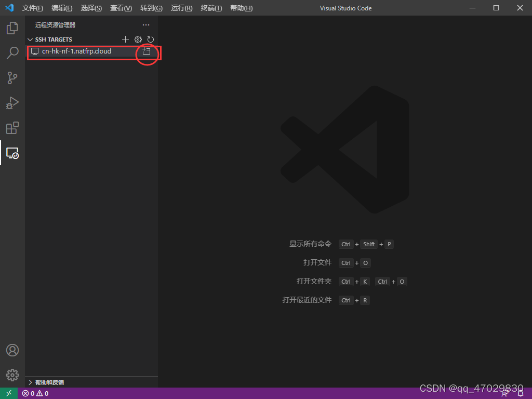Open the 选择(S) menu
Viewport: 532px width, 399px height.
tap(91, 8)
